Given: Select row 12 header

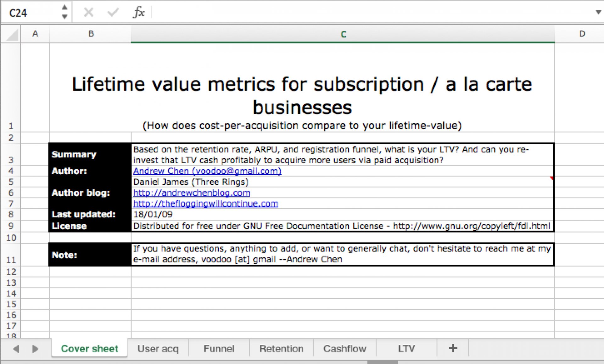Looking at the screenshot, I should [x=11, y=272].
